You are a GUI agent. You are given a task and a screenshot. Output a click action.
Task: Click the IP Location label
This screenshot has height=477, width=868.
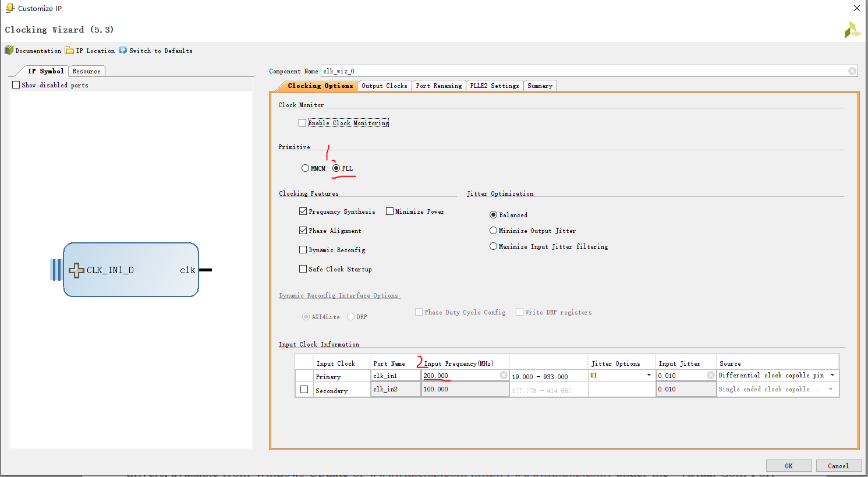pyautogui.click(x=95, y=51)
